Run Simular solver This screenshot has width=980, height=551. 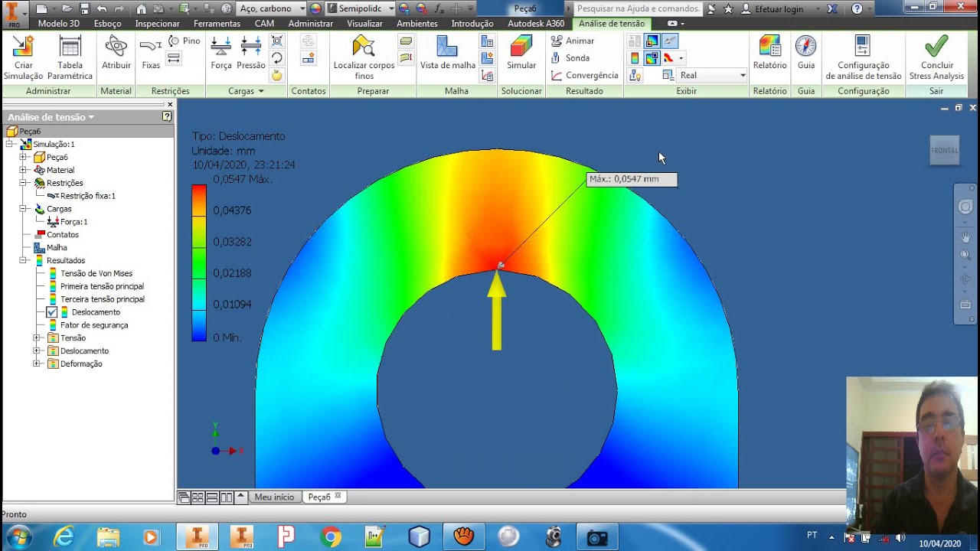click(521, 54)
